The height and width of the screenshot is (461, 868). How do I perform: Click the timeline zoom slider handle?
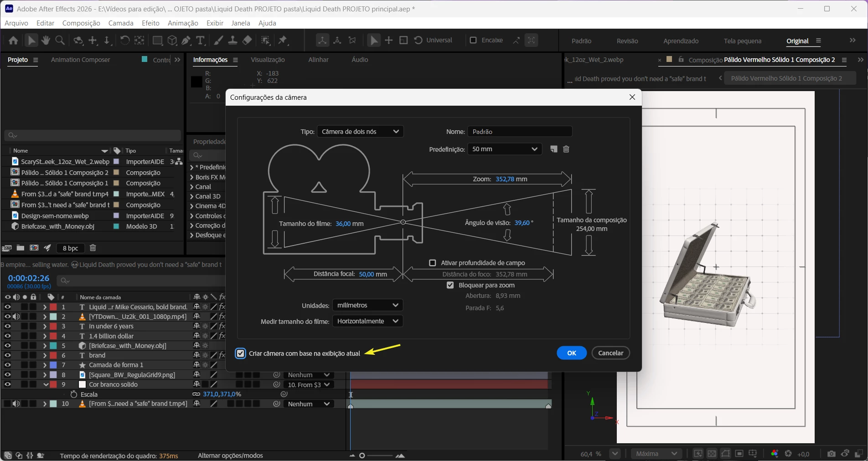pyautogui.click(x=362, y=456)
